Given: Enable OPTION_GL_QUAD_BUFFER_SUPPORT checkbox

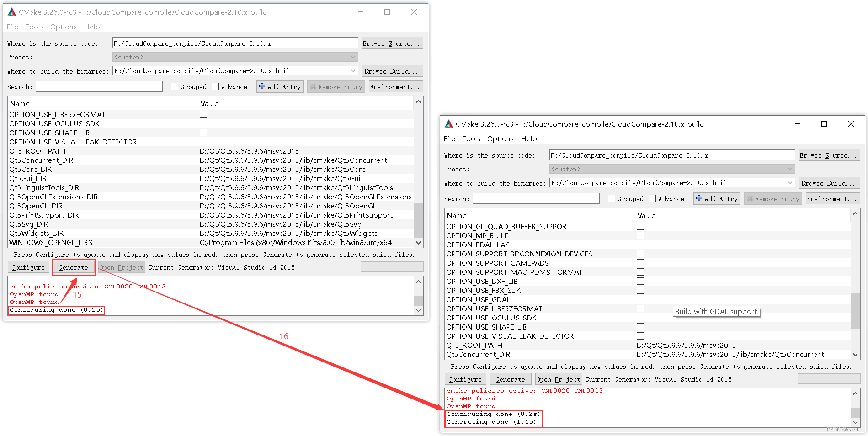Looking at the screenshot, I should (x=640, y=226).
